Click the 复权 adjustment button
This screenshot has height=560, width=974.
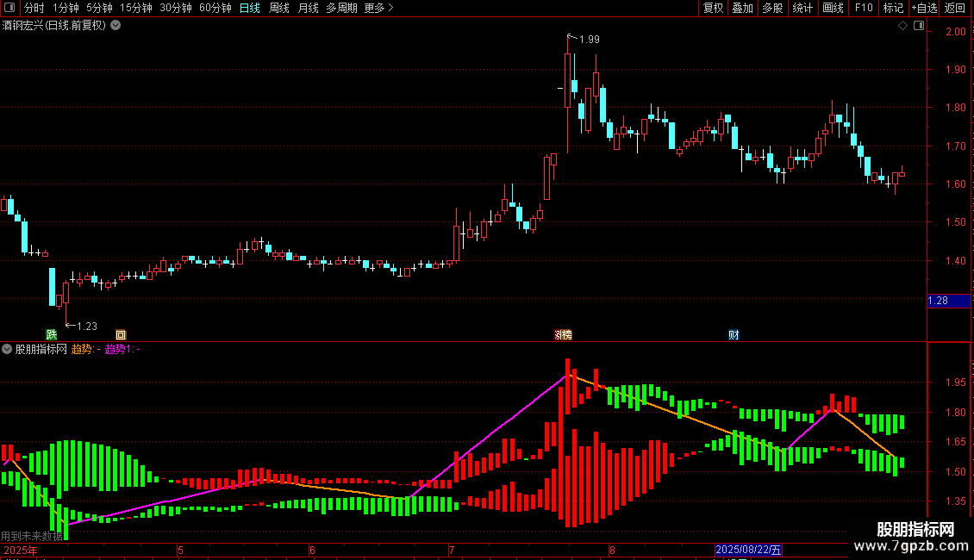[x=713, y=8]
